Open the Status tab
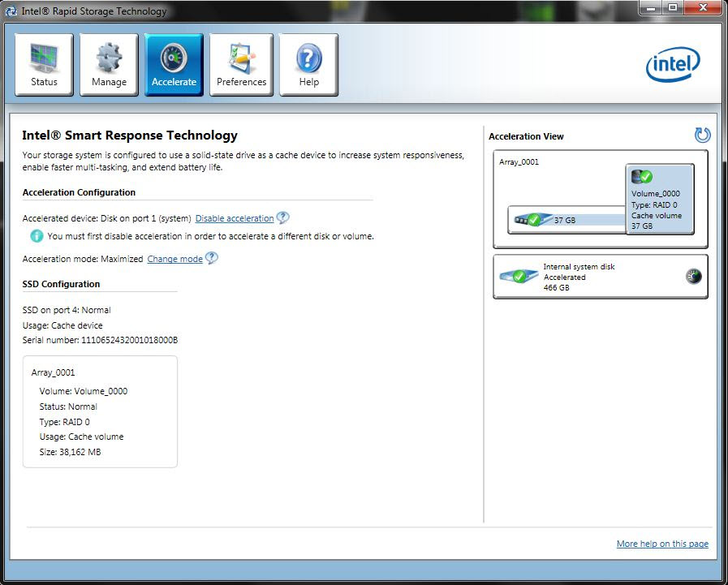728x585 pixels. [44, 65]
